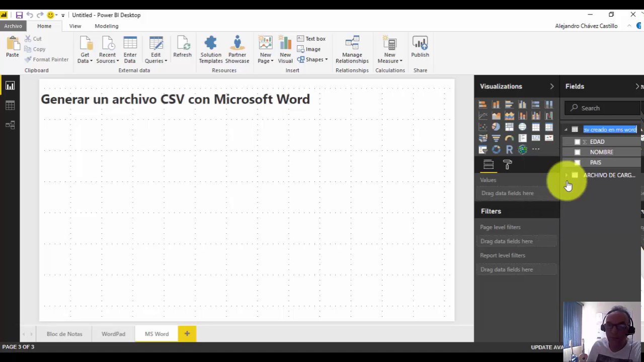Image resolution: width=644 pixels, height=362 pixels.
Task: Switch to Relationships view in left sidebar
Action: 10,125
